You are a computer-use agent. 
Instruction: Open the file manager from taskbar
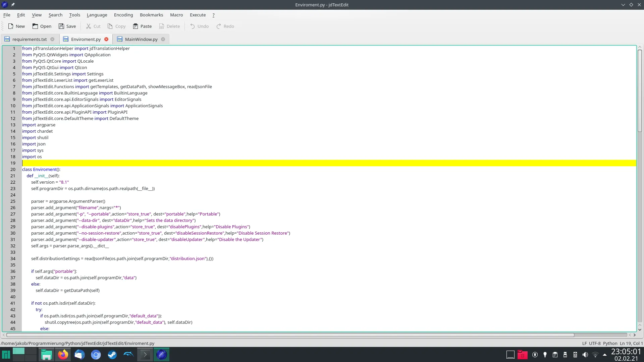coord(46,355)
